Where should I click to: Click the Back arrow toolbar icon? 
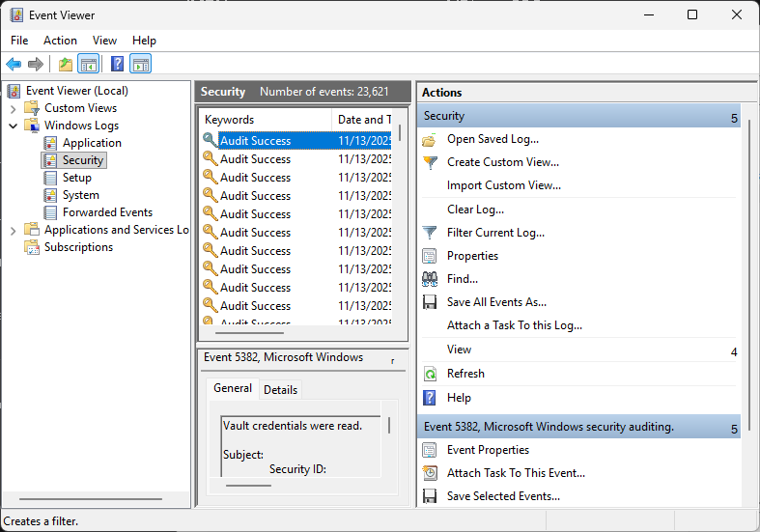[14, 65]
